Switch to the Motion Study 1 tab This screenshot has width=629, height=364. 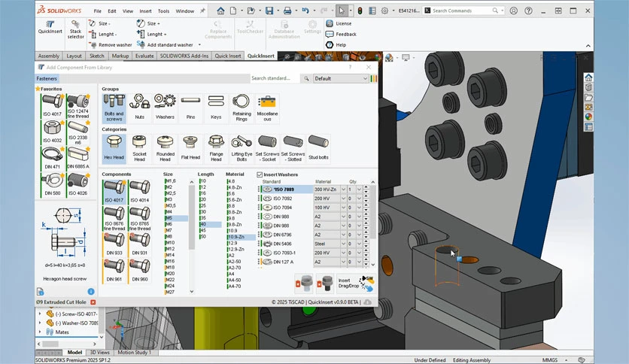click(x=134, y=353)
